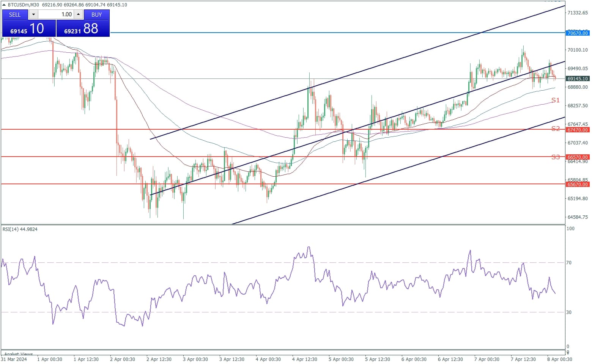Viewport: 592px width, 364px height.
Task: Click the 65804.85 price scale value
Action: (x=578, y=180)
